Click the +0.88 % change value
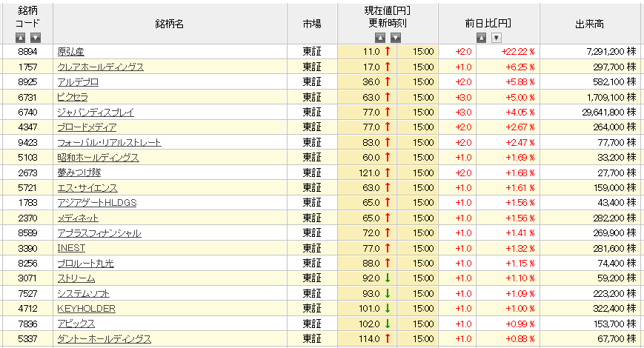Viewport: 644px width, 348px height. [x=520, y=339]
